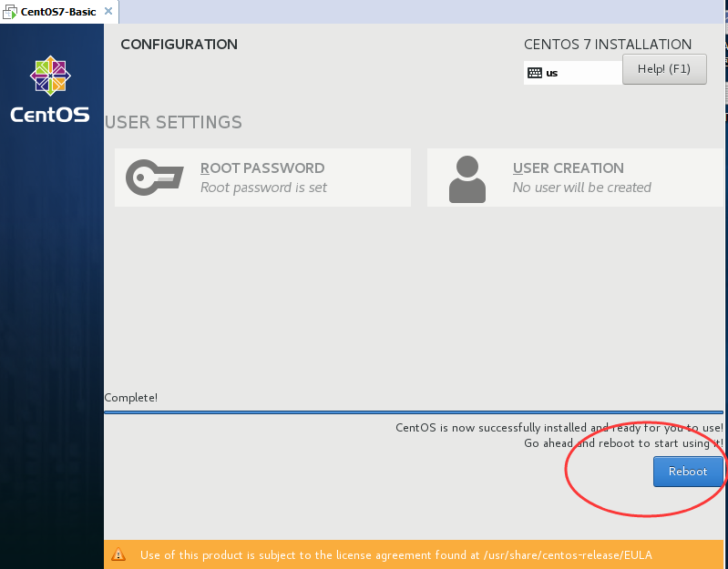This screenshot has height=569, width=728.
Task: Open Help with the Help! (F1) button
Action: [664, 69]
